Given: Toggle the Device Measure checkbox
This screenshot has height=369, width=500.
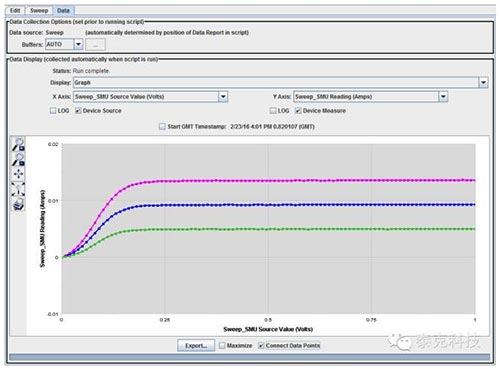Looking at the screenshot, I should point(298,111).
